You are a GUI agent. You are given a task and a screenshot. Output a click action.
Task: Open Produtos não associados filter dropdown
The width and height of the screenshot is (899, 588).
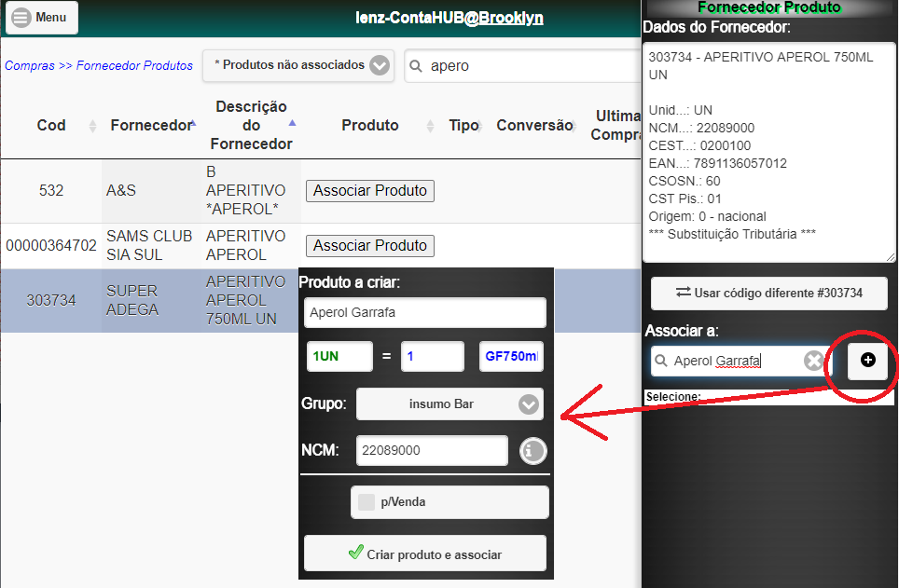[298, 65]
